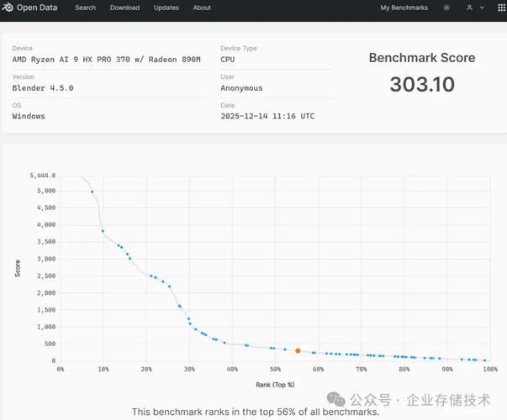The width and height of the screenshot is (507, 420).
Task: Click the orange highlighted benchmark data point
Action: click(x=298, y=351)
